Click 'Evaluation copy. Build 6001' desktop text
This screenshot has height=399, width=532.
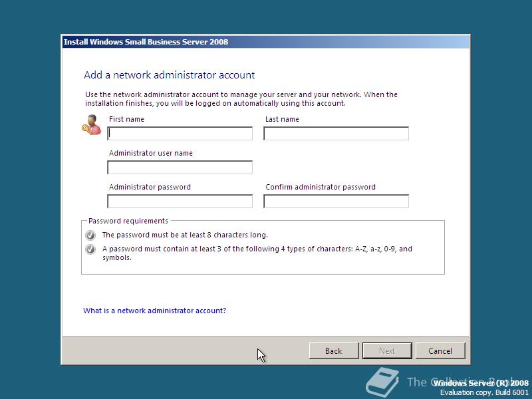click(485, 392)
